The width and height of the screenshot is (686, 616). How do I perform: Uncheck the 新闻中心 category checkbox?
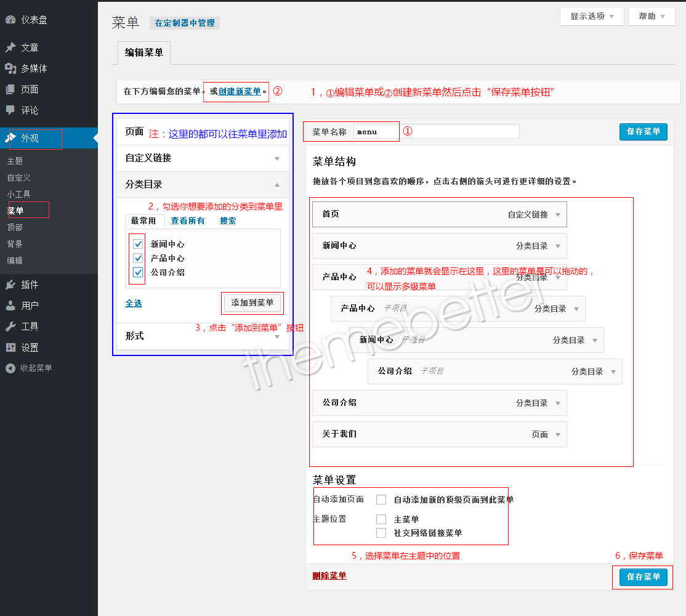click(138, 243)
